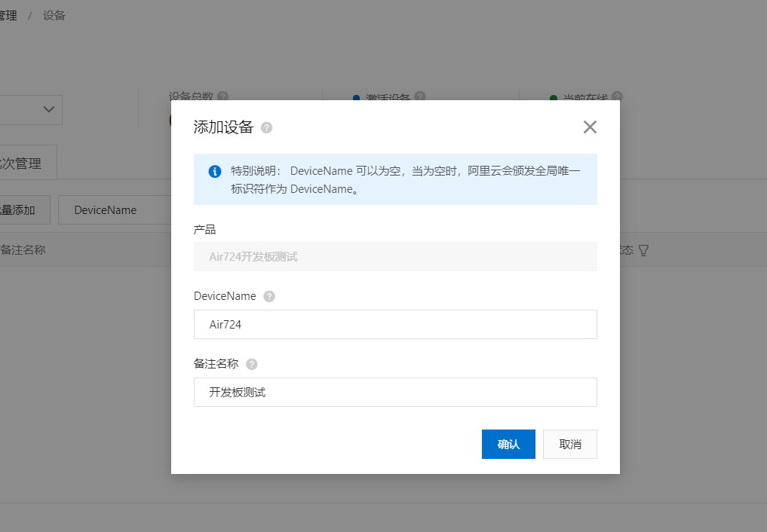
Task: Open the 激活设备 question mark tooltip
Action: click(x=421, y=98)
